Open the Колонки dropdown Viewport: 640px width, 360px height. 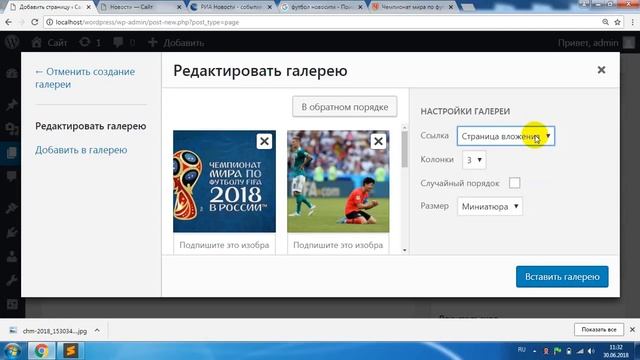(474, 160)
